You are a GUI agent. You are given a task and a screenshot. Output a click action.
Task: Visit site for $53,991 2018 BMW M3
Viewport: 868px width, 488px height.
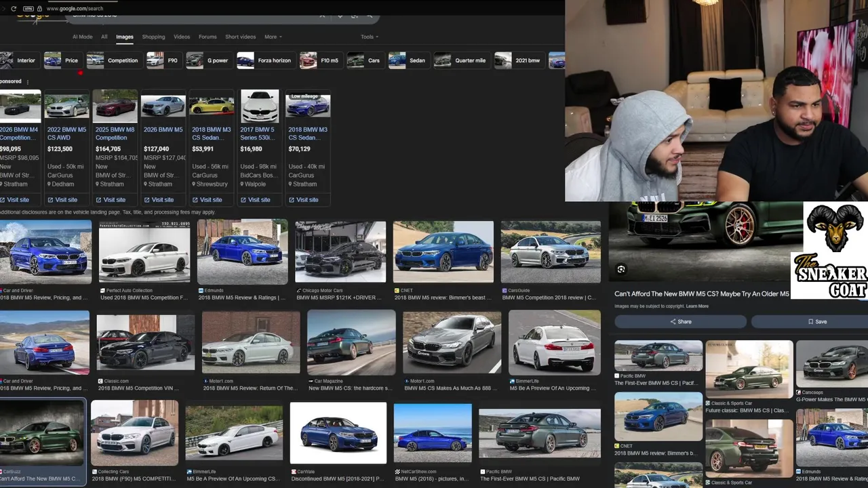tap(207, 200)
